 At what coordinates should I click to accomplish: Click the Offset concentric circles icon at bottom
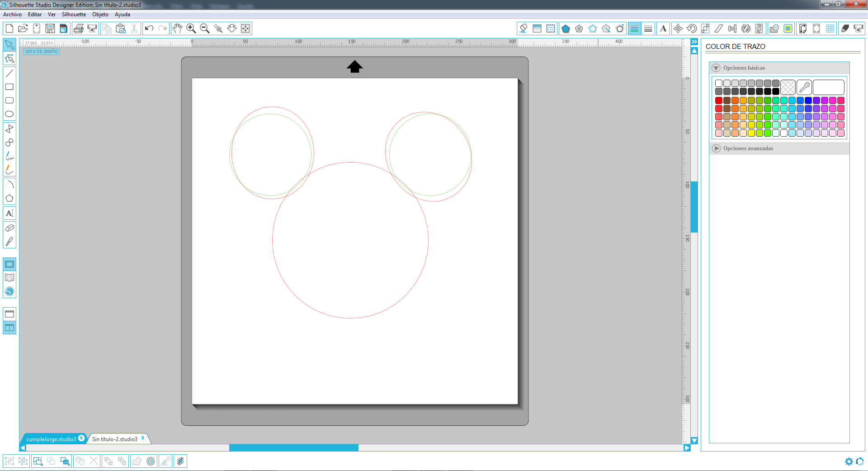(151, 461)
